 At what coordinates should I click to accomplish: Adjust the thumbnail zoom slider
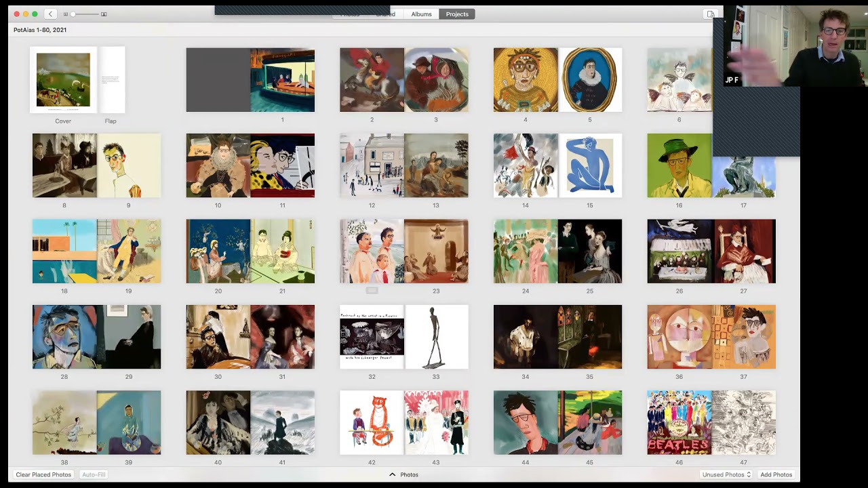point(84,14)
